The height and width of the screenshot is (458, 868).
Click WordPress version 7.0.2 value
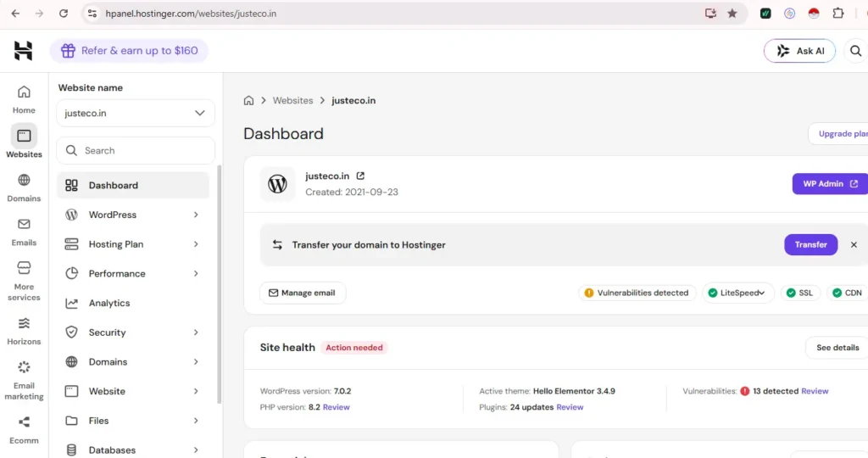point(342,391)
